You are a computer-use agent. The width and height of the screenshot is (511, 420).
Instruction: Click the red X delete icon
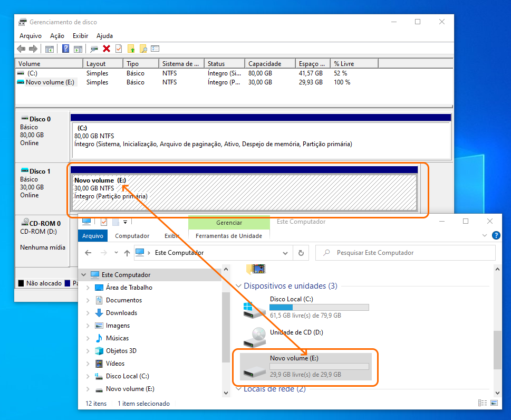pyautogui.click(x=106, y=49)
